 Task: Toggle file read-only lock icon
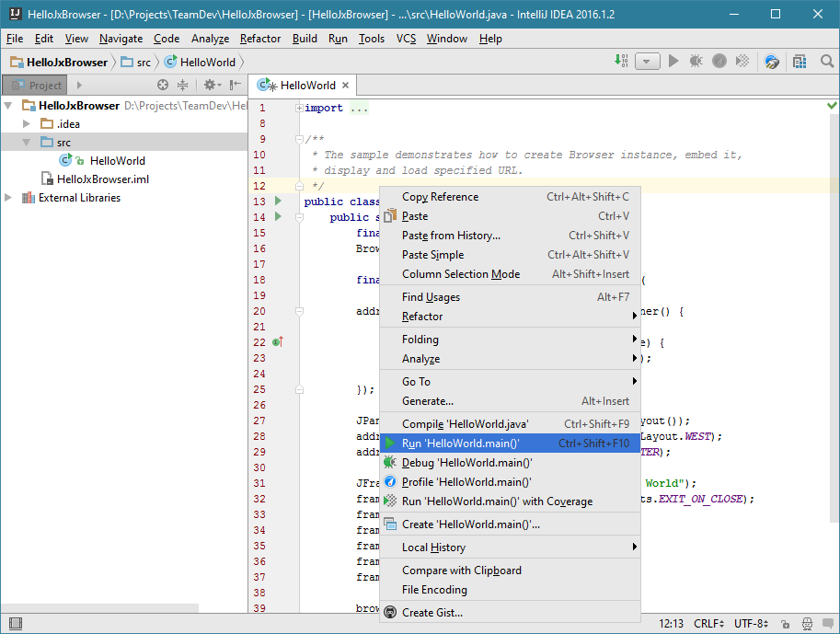tap(785, 624)
